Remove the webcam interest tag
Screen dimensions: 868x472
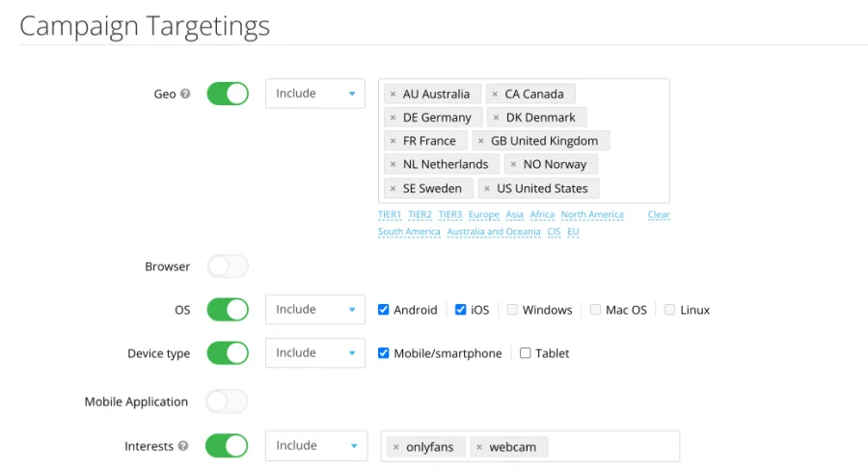coord(479,448)
